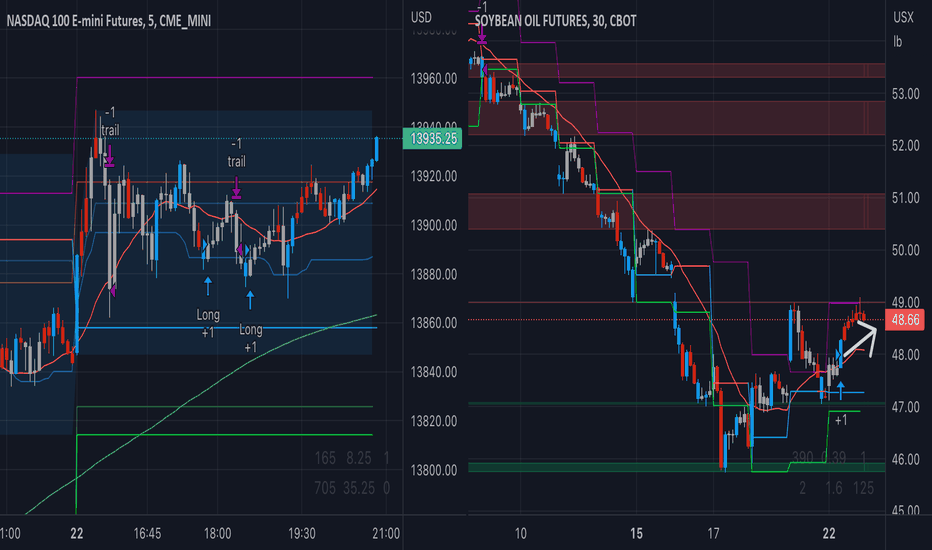Screen dimensions: 932x550
Task: Click the SOYBEAN OIL FUTURES chart title
Action: tap(555, 21)
